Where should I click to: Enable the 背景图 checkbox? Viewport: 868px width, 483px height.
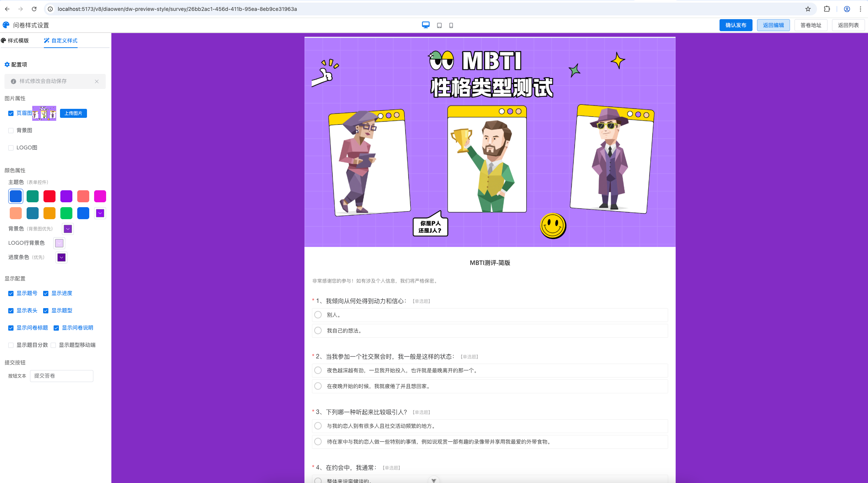(11, 131)
